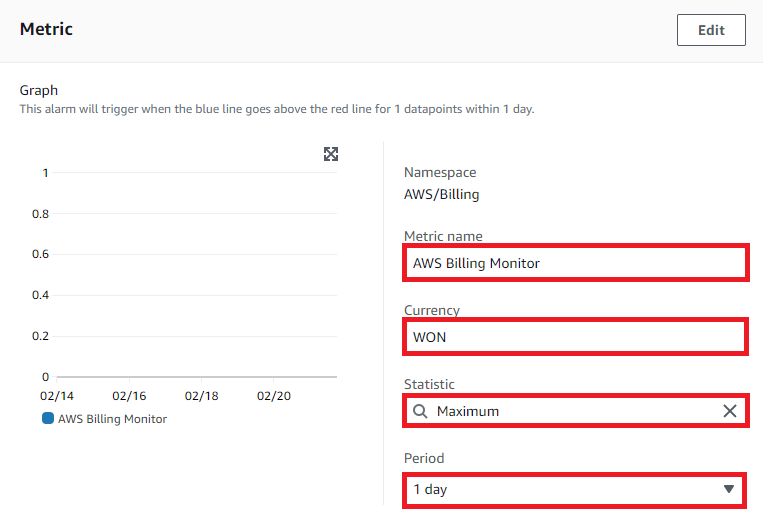Click the 02/20 axis date label
763x523 pixels.
pos(273,396)
